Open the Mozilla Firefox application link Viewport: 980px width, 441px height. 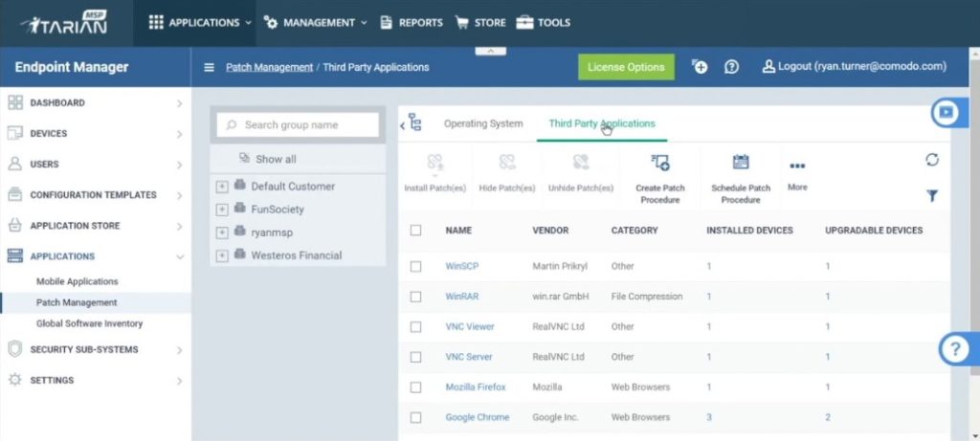(476, 387)
